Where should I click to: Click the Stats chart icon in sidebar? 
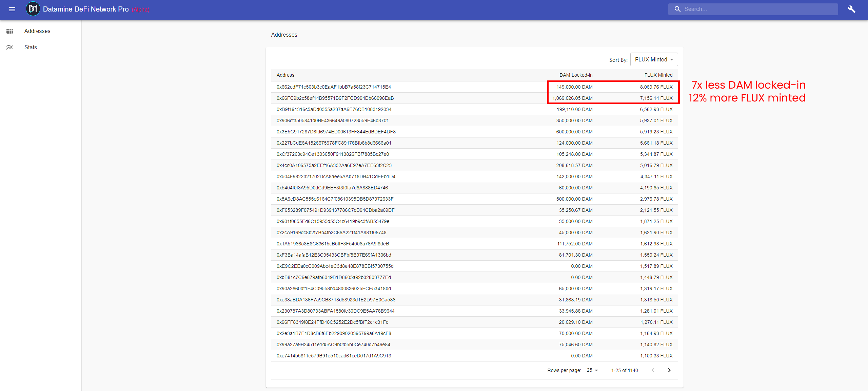[x=9, y=47]
